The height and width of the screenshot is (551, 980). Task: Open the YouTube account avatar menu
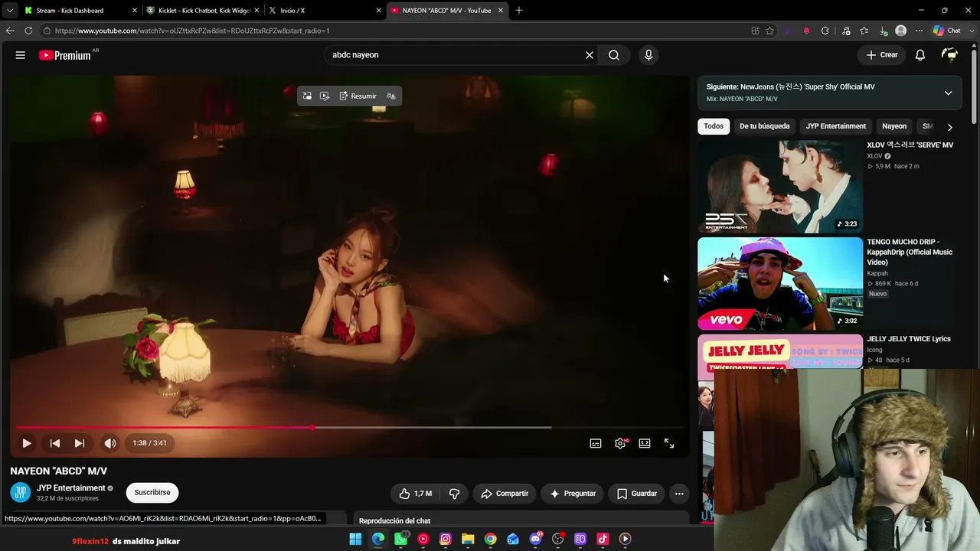950,55
